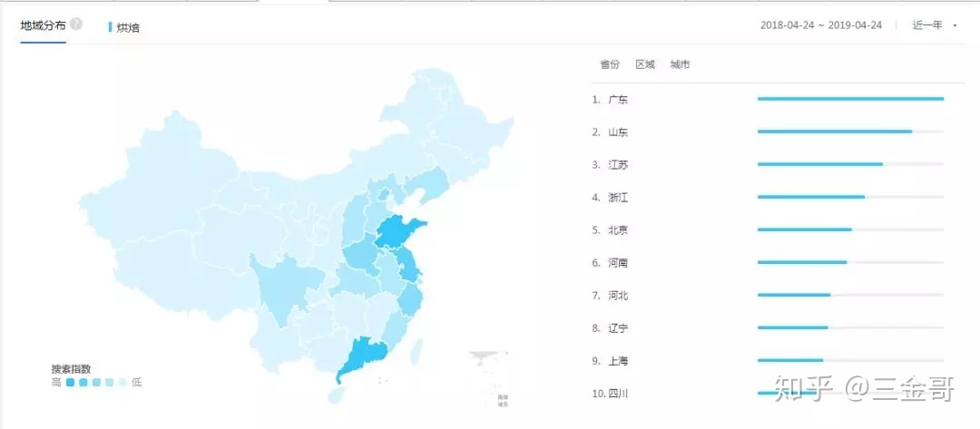Click 北京 in the ranking list
Viewport: 980px width, 429px height.
[x=618, y=230]
